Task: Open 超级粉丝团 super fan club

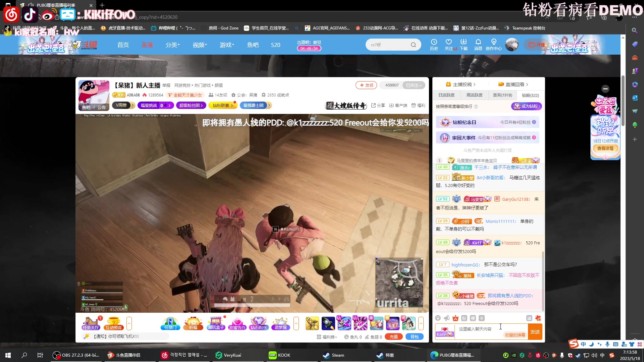Action: (x=191, y=105)
